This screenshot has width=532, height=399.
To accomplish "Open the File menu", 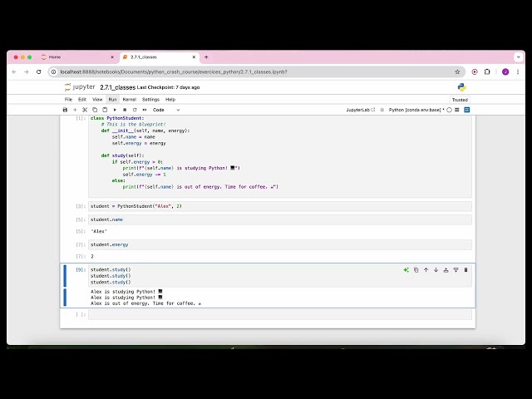I will click(68, 100).
